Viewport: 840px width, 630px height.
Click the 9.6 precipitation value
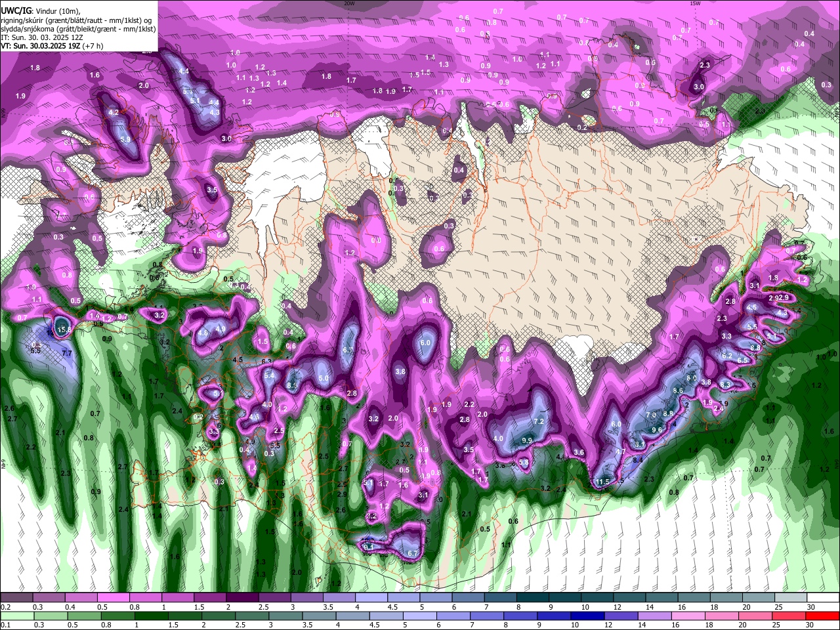click(x=657, y=430)
